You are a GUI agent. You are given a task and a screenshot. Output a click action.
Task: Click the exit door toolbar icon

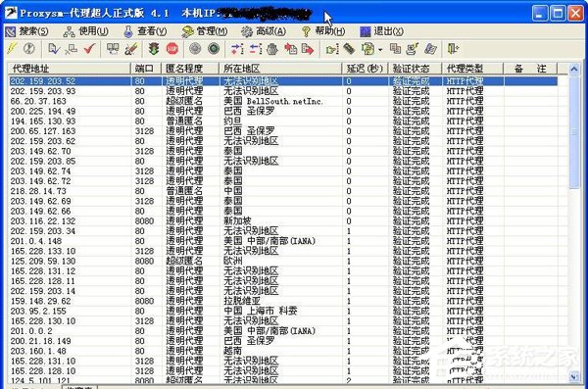[x=453, y=49]
